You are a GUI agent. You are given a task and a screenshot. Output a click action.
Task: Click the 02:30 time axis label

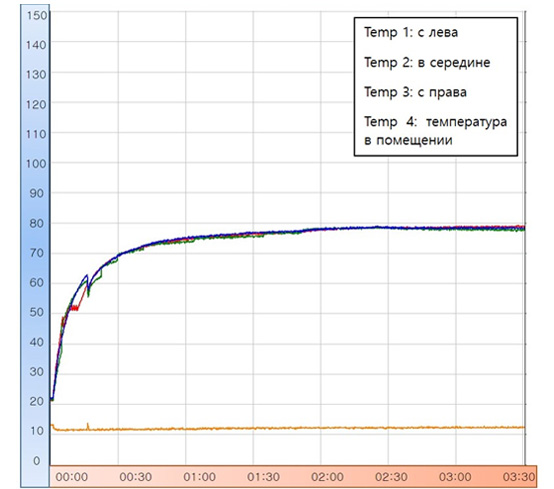coord(391,477)
